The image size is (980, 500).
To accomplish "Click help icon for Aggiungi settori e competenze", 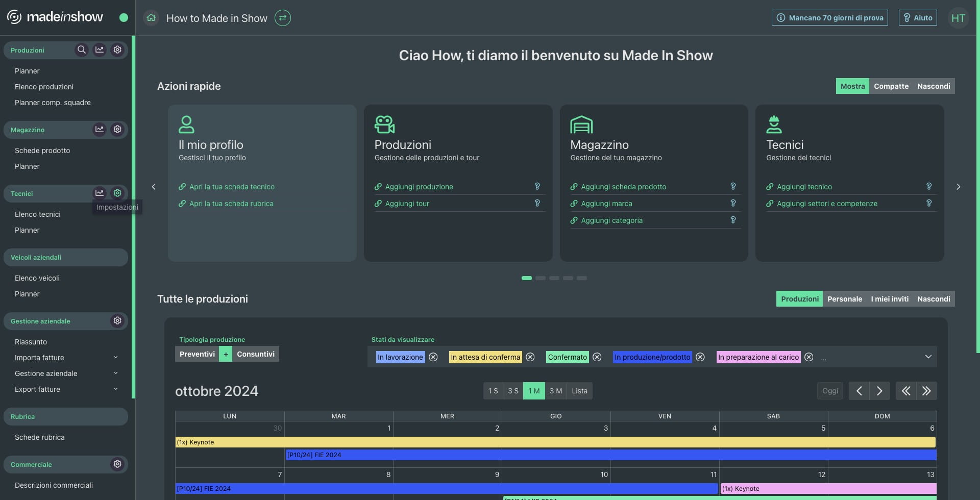I will (x=929, y=203).
